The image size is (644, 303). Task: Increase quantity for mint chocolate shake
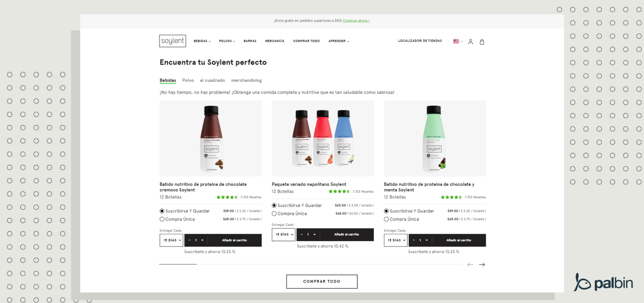(427, 240)
